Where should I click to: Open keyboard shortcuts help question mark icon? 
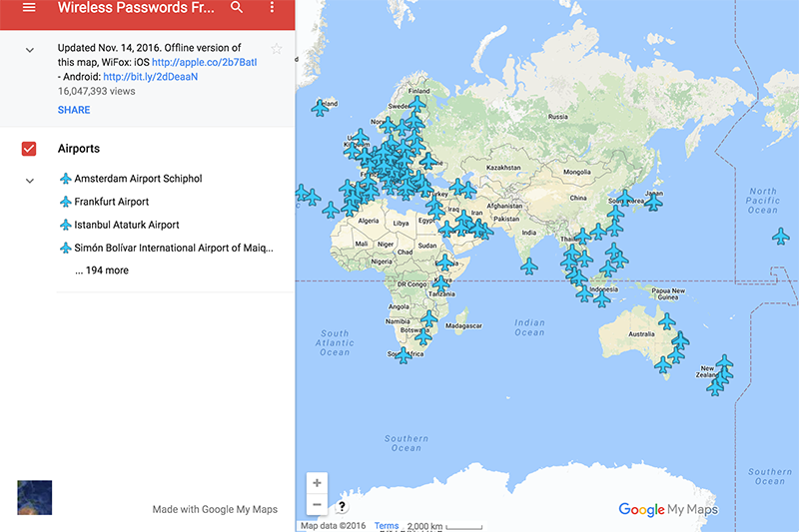point(342,506)
